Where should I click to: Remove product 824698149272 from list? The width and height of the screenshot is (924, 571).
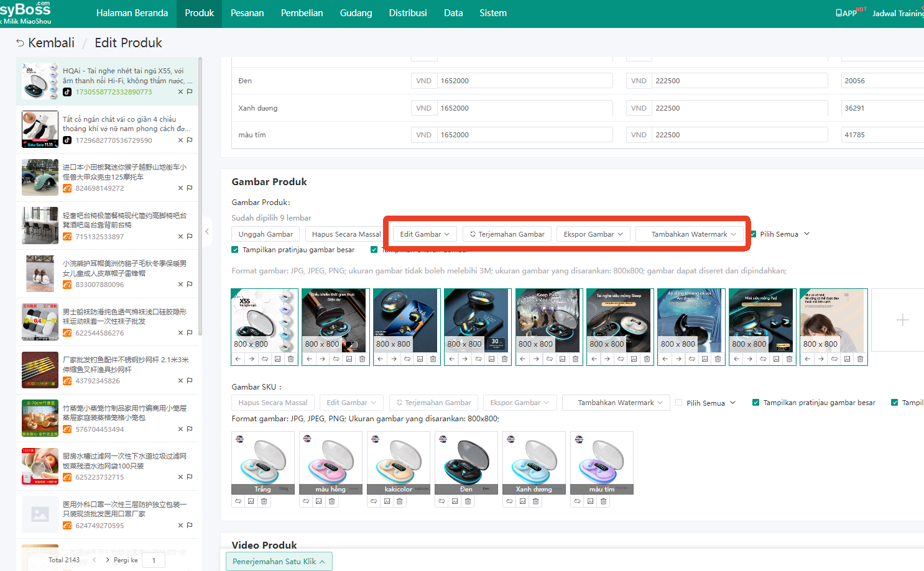(181, 188)
